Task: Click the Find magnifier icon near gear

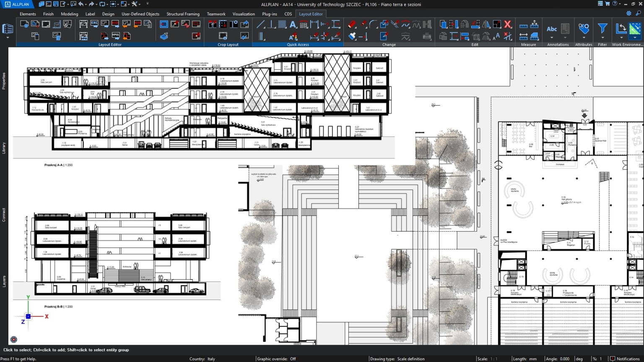Action: 638,13
